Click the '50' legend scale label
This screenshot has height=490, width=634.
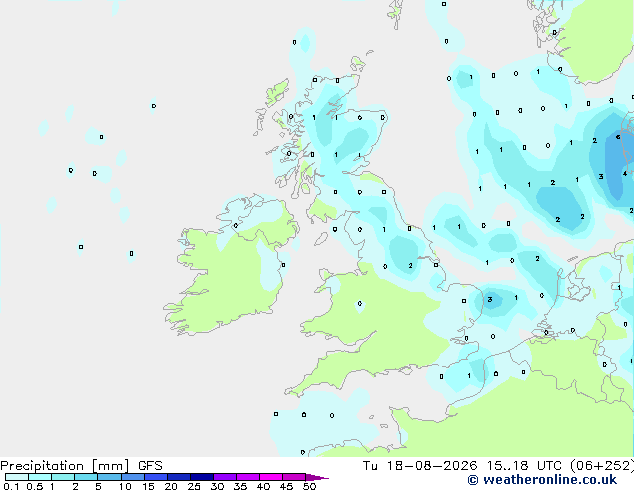tap(309, 486)
